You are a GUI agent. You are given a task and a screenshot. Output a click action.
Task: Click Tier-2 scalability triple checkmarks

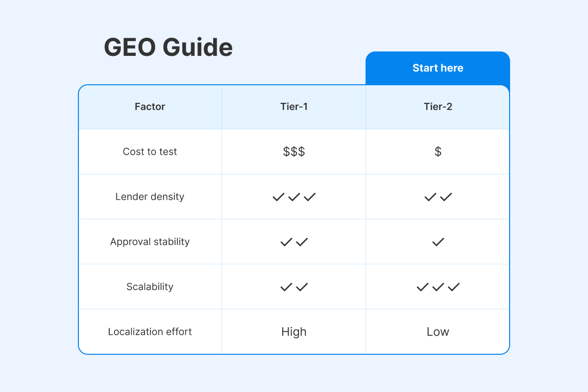[x=438, y=287]
